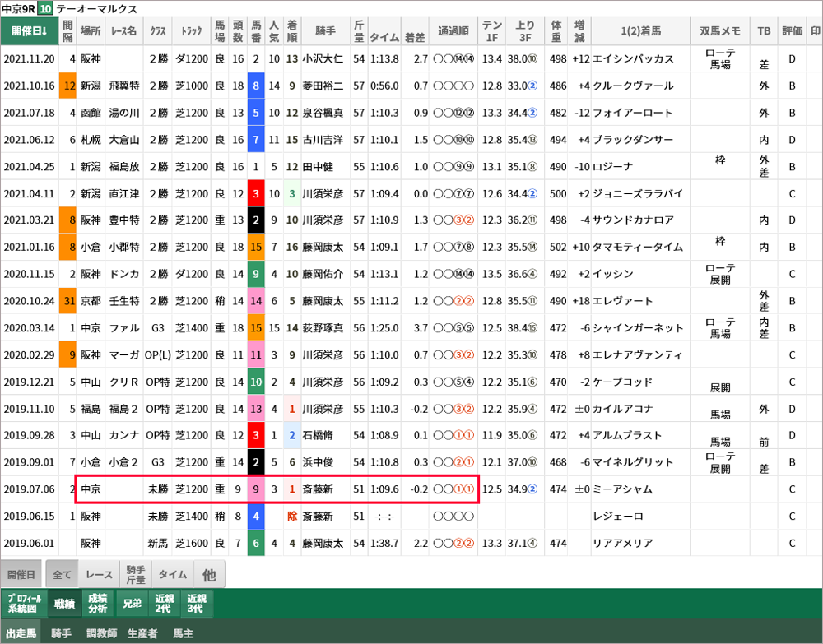Click horse name ミーアシャム
823x644 pixels.
click(x=623, y=489)
